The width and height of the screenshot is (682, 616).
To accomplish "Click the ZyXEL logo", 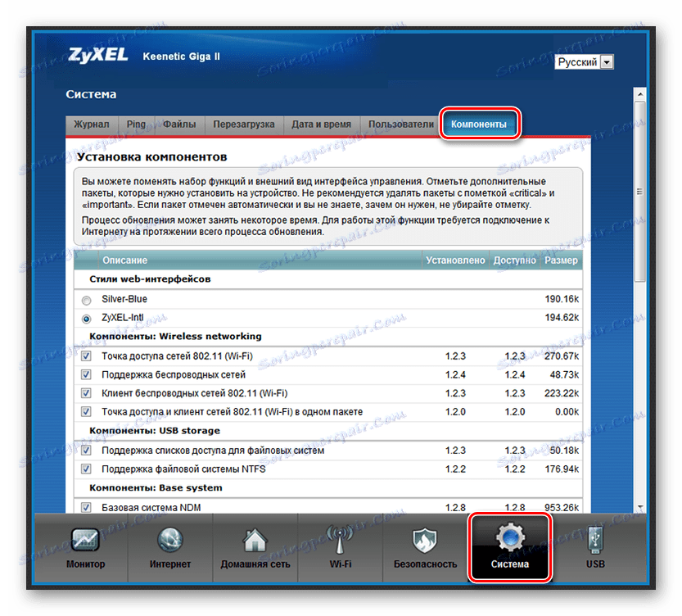I will pos(98,55).
